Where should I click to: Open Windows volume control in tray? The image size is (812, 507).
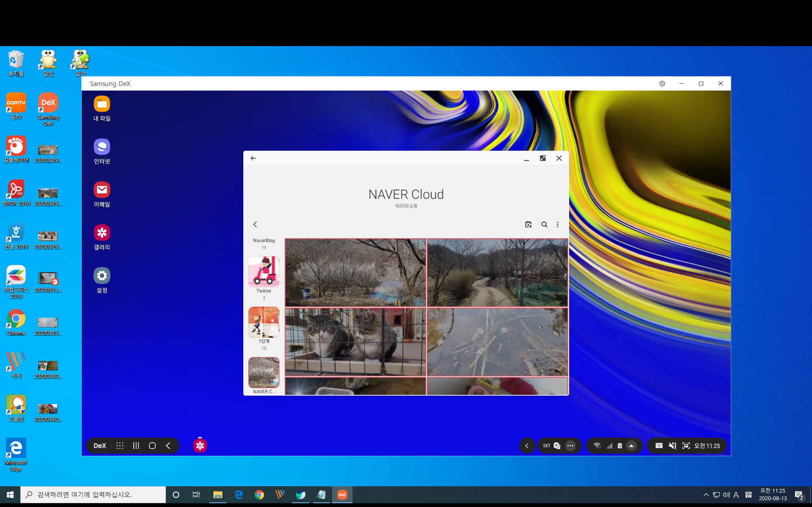726,494
